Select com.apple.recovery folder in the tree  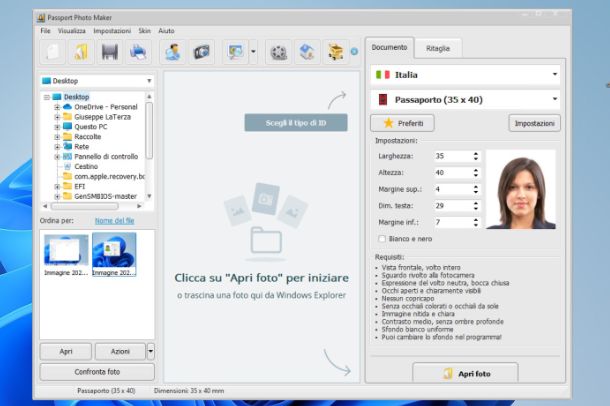[109, 177]
